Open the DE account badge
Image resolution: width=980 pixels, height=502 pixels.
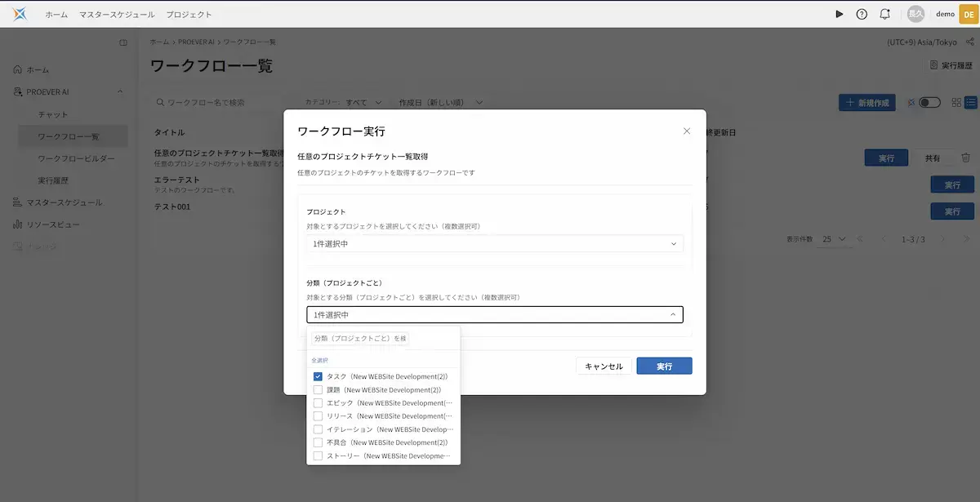point(969,14)
